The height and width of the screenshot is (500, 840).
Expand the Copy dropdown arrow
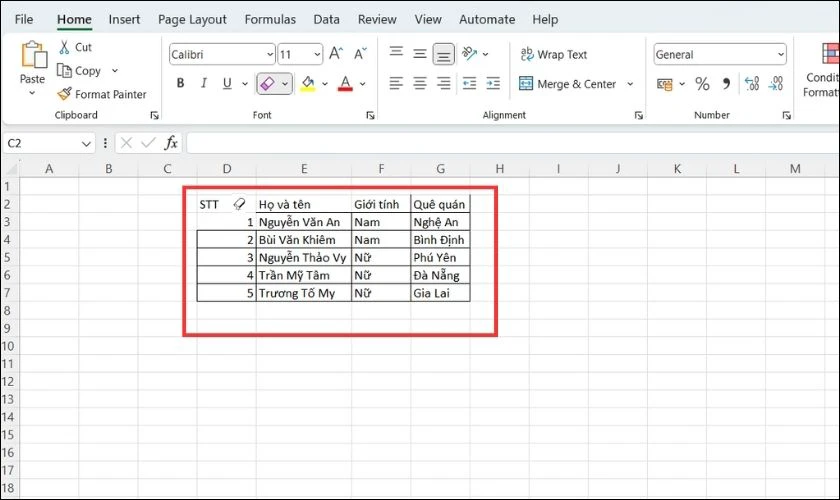[115, 71]
